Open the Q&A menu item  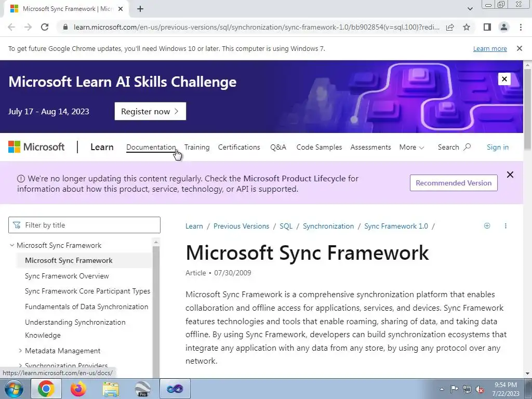(278, 147)
